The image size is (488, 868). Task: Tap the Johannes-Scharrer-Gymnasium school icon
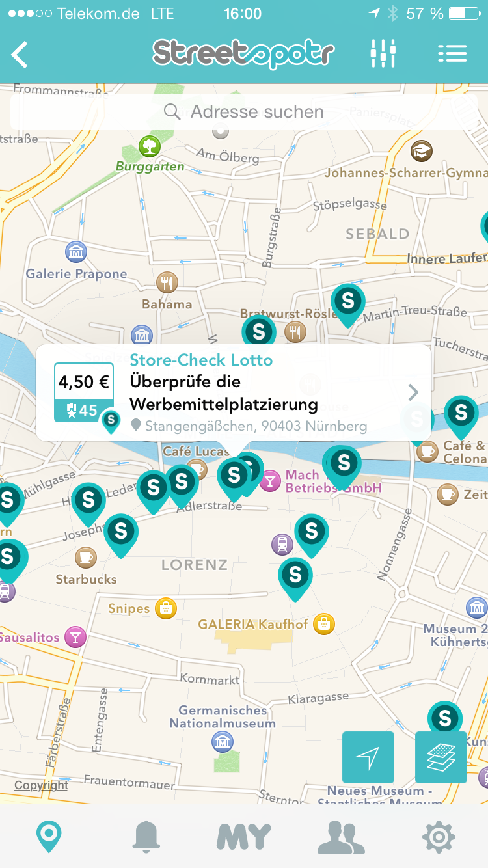[422, 152]
